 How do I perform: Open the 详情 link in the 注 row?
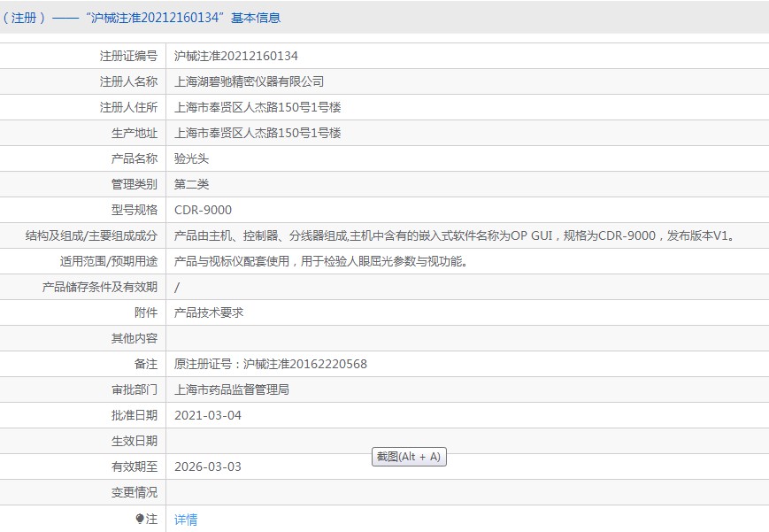[186, 520]
